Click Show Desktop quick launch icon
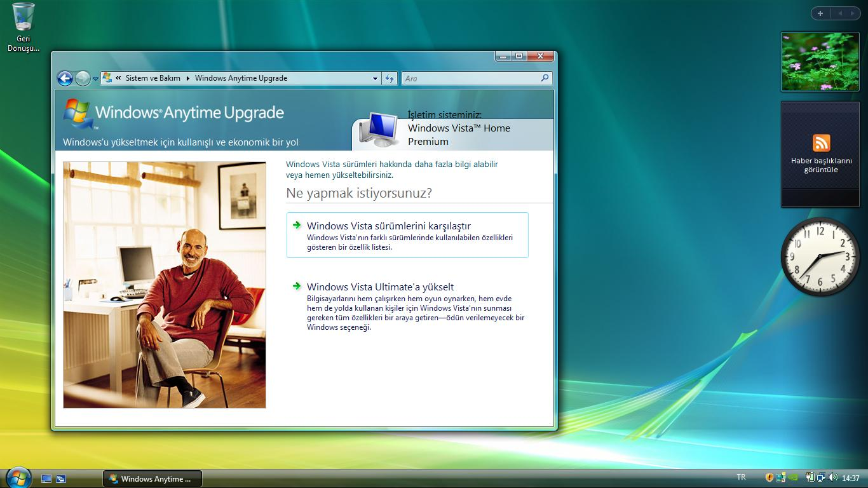This screenshot has height=488, width=868. pyautogui.click(x=46, y=478)
